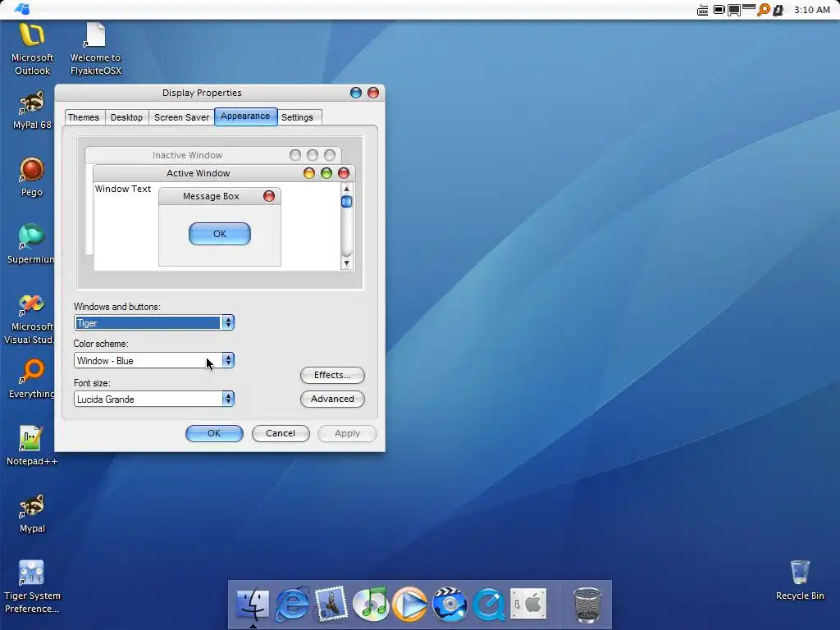This screenshot has height=630, width=840.
Task: Select the Notepad++ desktop icon
Action: point(32,445)
